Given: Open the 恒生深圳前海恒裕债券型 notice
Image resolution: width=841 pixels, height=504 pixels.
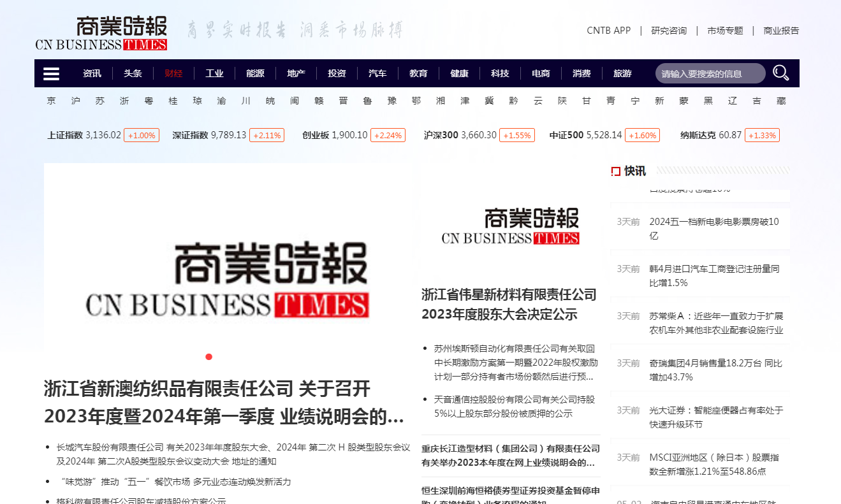Looking at the screenshot, I should click(x=511, y=495).
